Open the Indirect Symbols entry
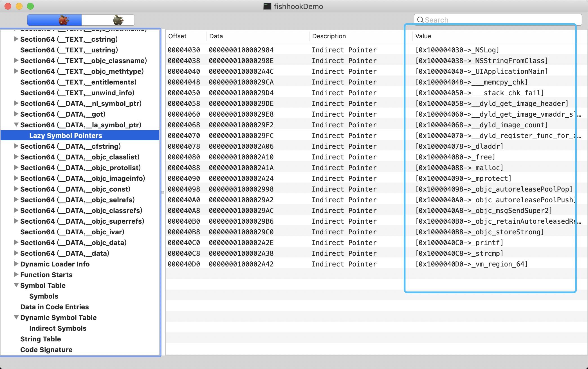The height and width of the screenshot is (369, 588). (58, 328)
